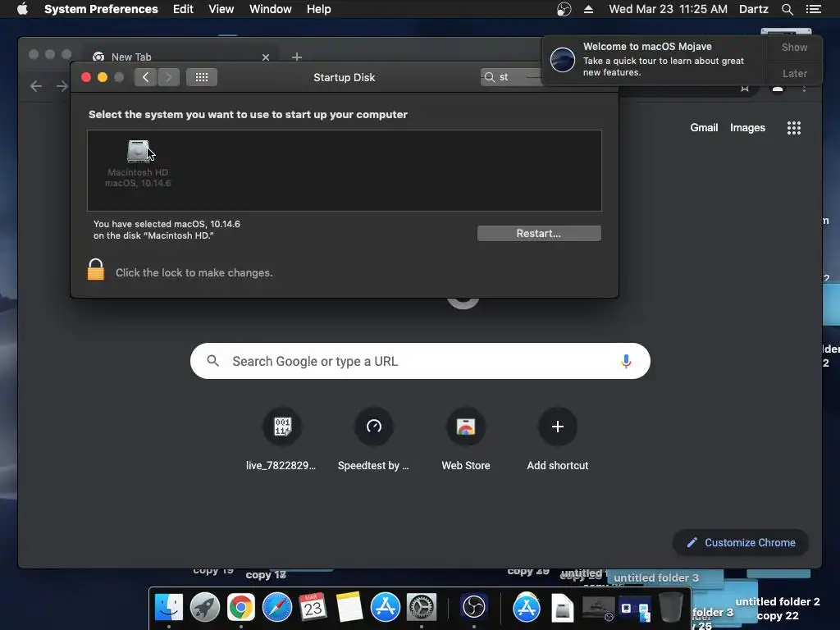Open the Apple menu
This screenshot has height=630, width=840.
click(x=22, y=9)
